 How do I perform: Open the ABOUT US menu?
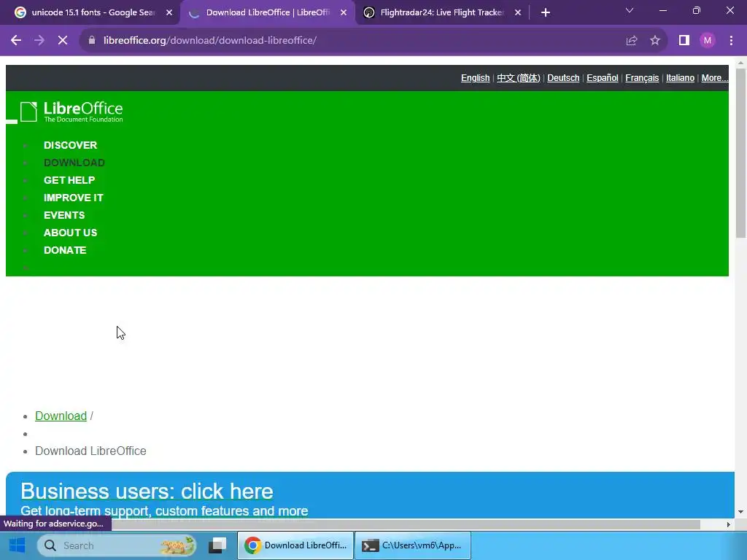tap(71, 233)
